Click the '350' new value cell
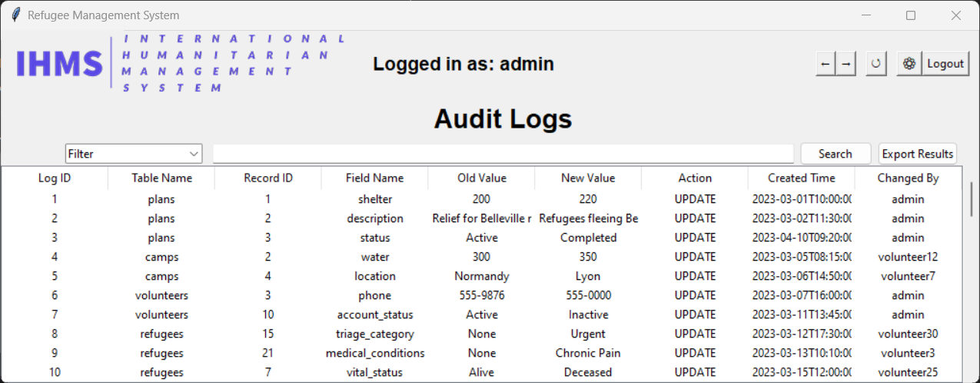Image resolution: width=980 pixels, height=383 pixels. [x=588, y=257]
